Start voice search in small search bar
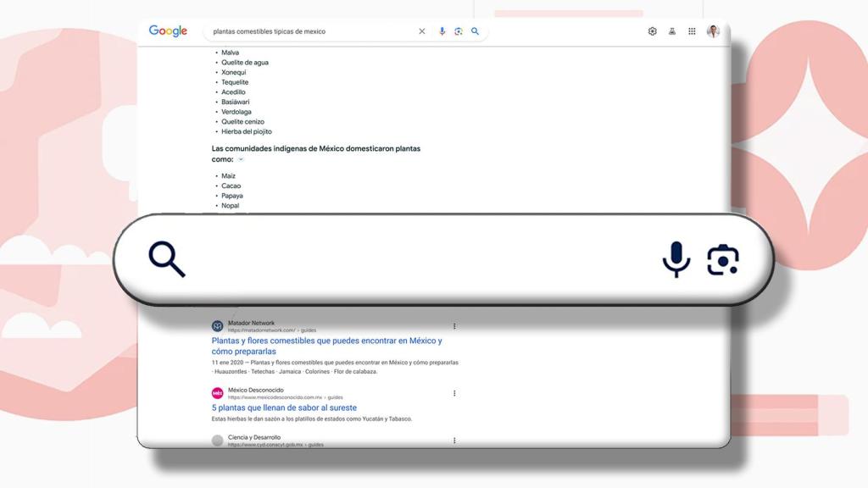868x488 pixels. point(442,31)
